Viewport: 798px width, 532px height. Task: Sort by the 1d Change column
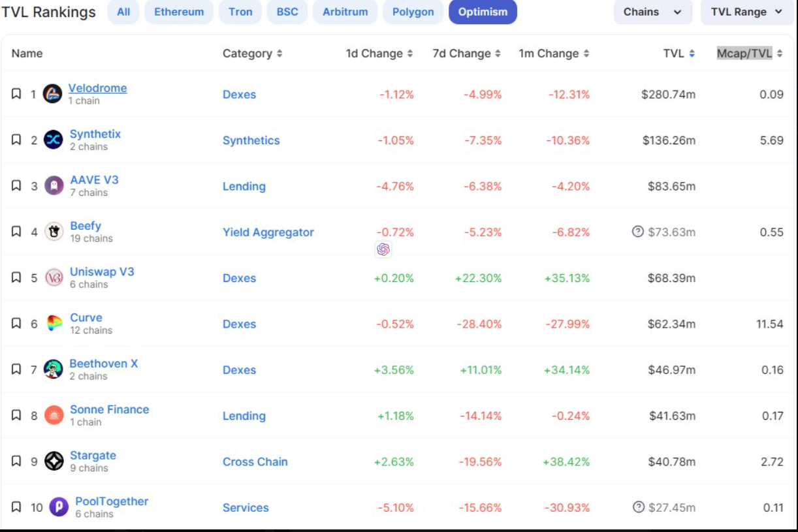[379, 54]
